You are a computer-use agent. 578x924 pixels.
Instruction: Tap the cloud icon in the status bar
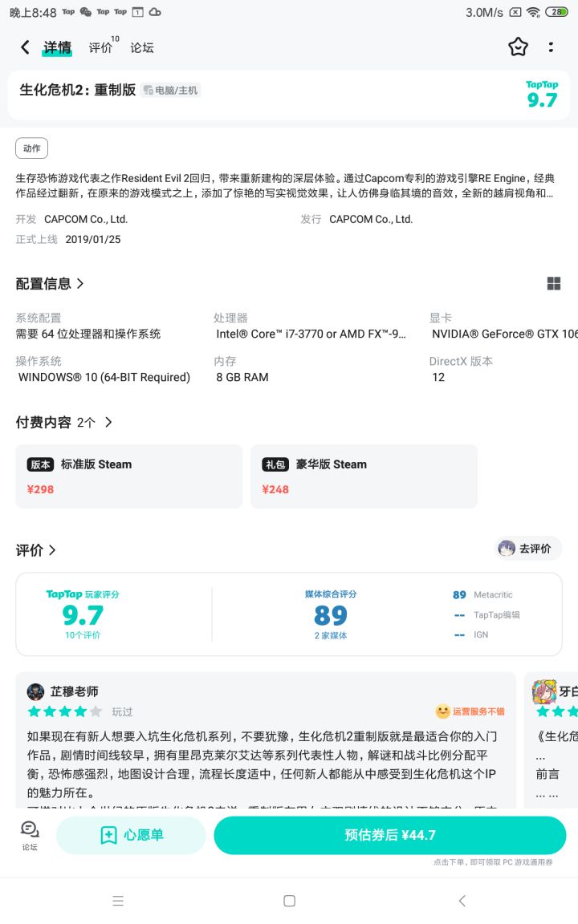(155, 12)
